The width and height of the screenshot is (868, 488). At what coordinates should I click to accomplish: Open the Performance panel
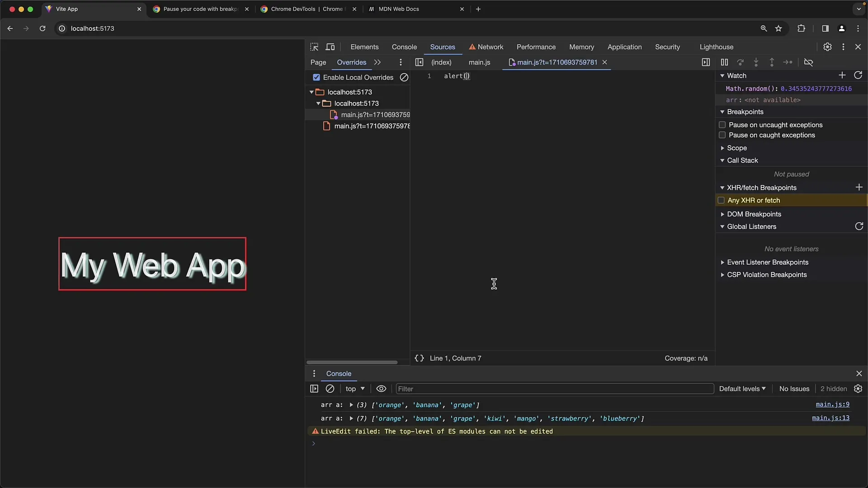pos(536,47)
